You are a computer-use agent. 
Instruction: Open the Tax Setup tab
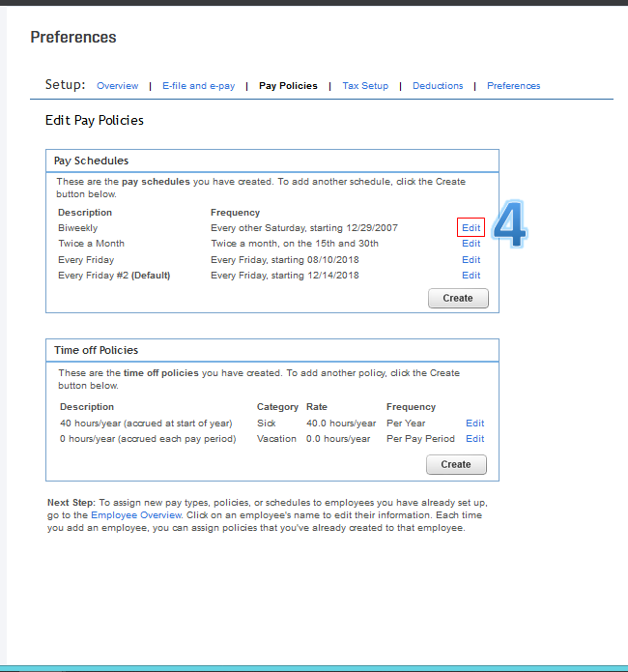coord(365,86)
